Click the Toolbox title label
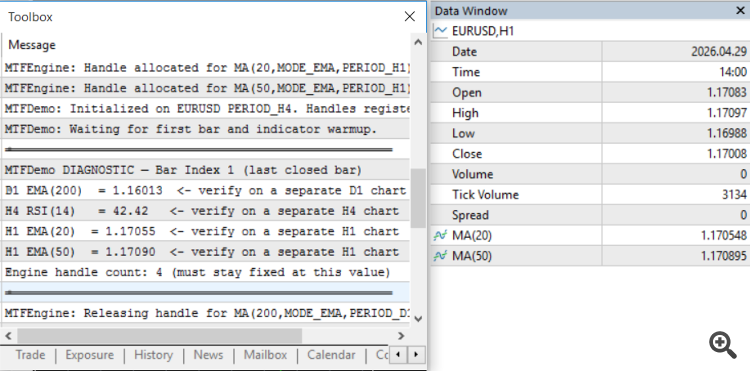Viewport: 750px width, 371px height. pyautogui.click(x=30, y=17)
